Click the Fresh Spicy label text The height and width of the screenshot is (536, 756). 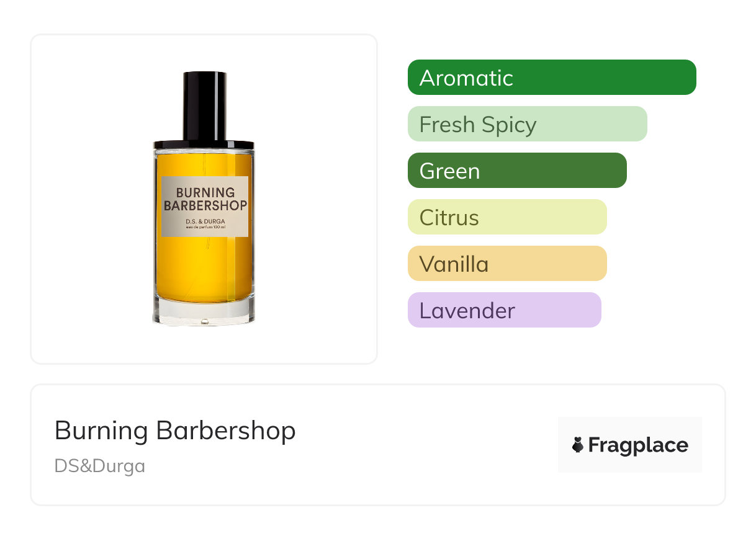click(478, 125)
